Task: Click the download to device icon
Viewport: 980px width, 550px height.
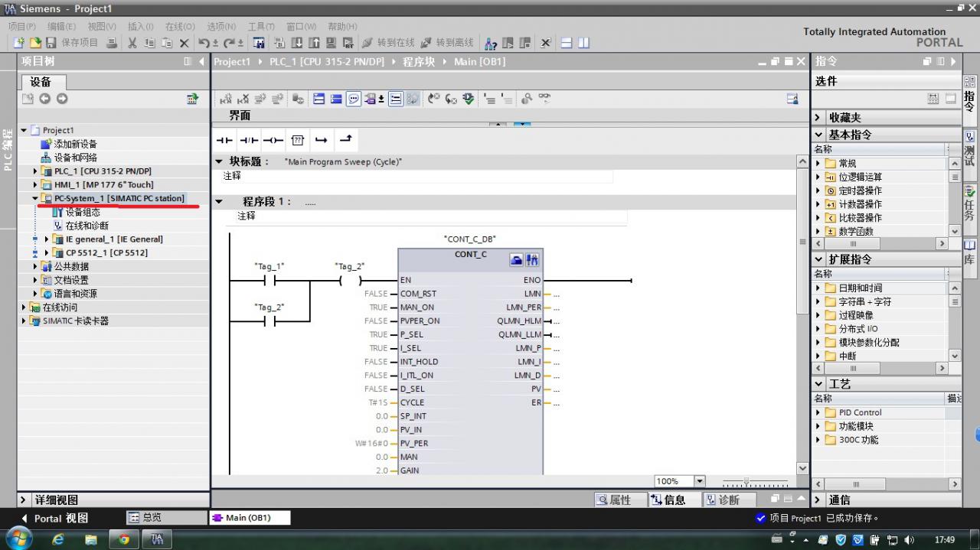Action: tap(296, 43)
